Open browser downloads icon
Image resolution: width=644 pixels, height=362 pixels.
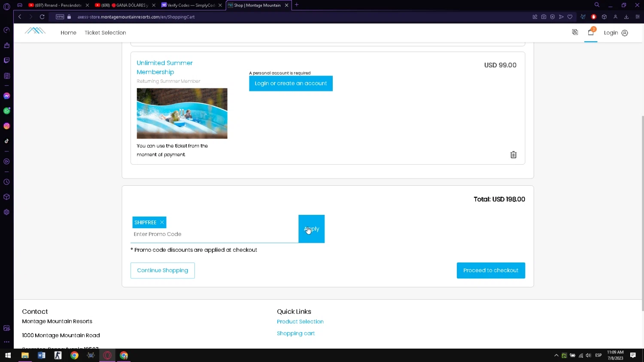pos(626,17)
